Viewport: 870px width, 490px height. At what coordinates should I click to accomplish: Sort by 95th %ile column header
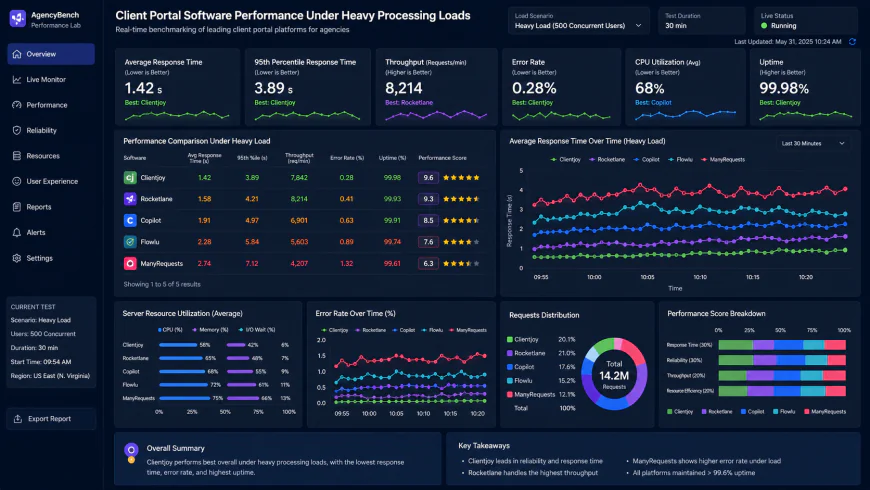tap(252, 158)
